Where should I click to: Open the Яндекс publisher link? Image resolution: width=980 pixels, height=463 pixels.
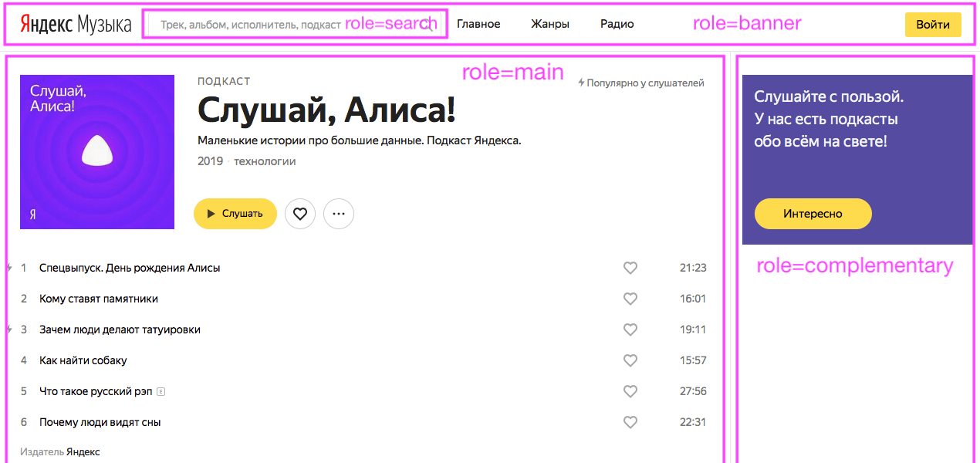click(83, 451)
